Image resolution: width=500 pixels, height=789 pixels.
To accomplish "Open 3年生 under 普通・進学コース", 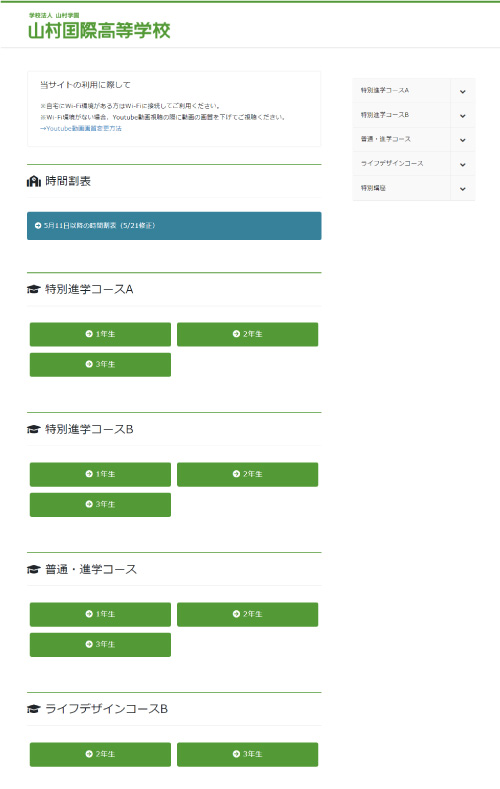I will [x=100, y=645].
